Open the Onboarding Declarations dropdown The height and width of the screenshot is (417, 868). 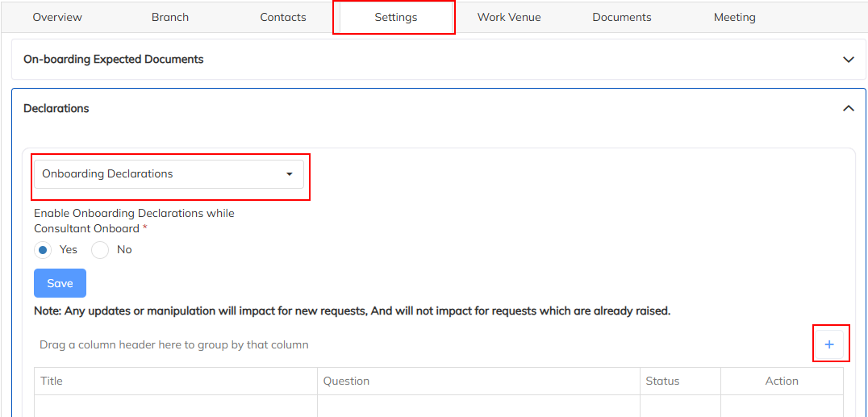click(169, 174)
